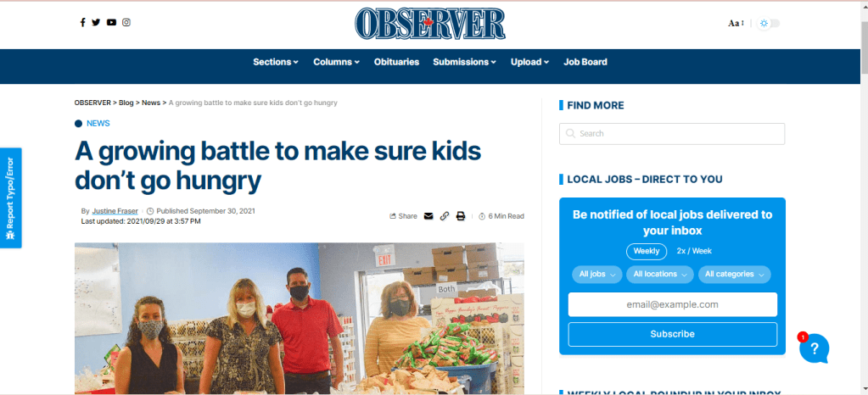Expand the All jobs dropdown
868x395 pixels.
coord(597,275)
